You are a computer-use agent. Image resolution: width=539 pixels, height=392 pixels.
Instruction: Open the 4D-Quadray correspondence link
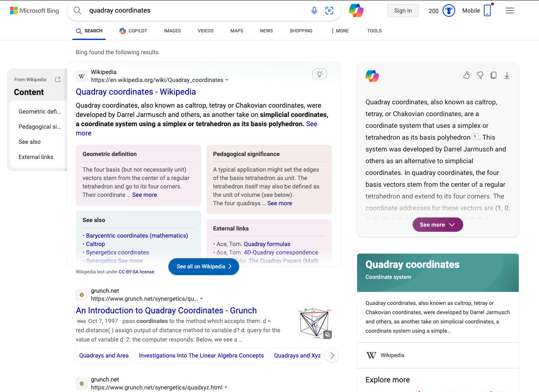coord(281,252)
